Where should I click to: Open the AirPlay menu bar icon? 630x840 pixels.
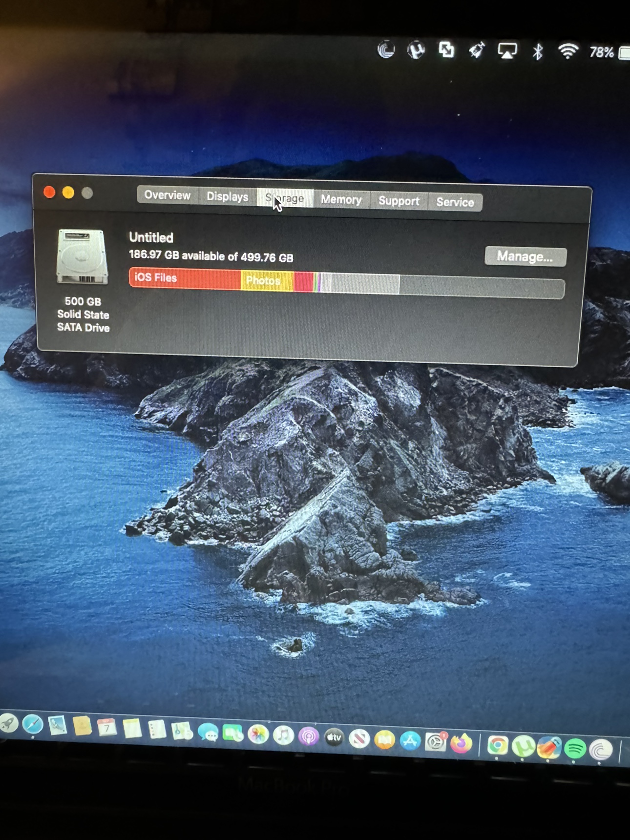[x=507, y=51]
